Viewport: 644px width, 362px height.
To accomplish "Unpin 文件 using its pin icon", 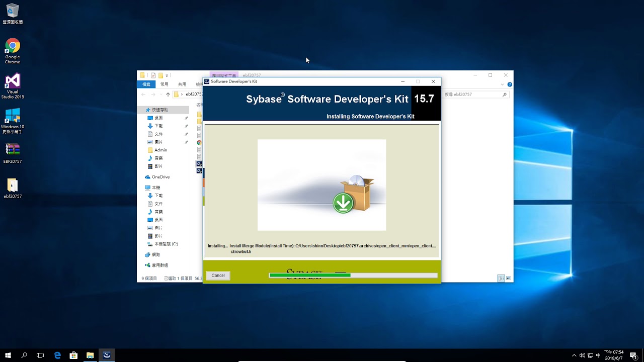I will (x=186, y=134).
